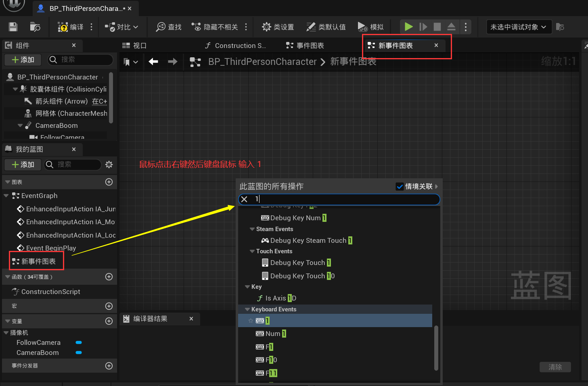The height and width of the screenshot is (386, 588).
Task: Click the 查找 find button
Action: [169, 27]
